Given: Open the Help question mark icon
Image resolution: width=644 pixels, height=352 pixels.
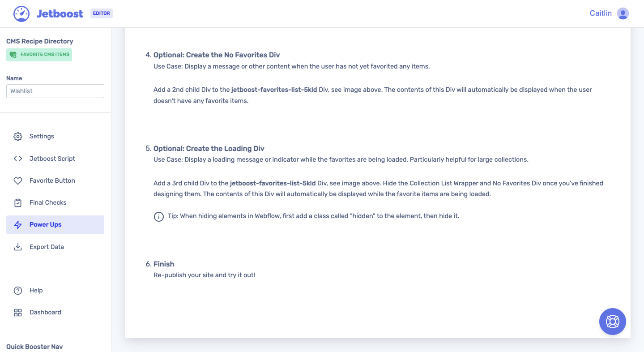Looking at the screenshot, I should 18,290.
